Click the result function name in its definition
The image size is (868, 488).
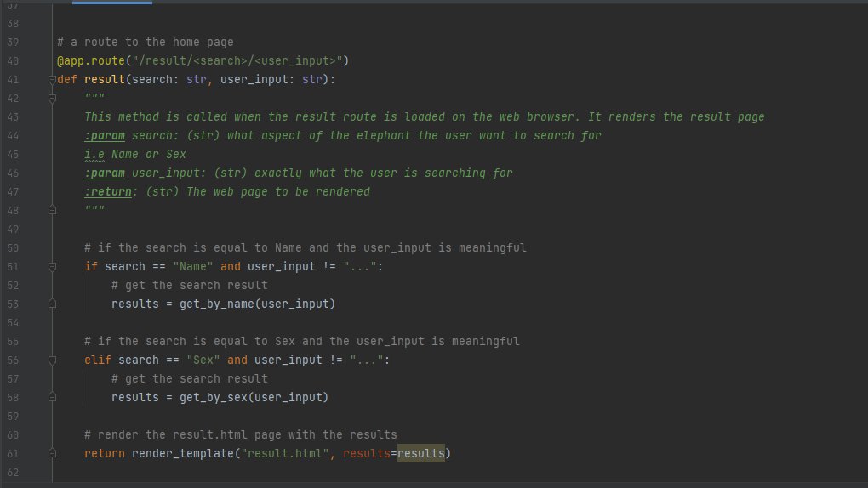point(105,80)
